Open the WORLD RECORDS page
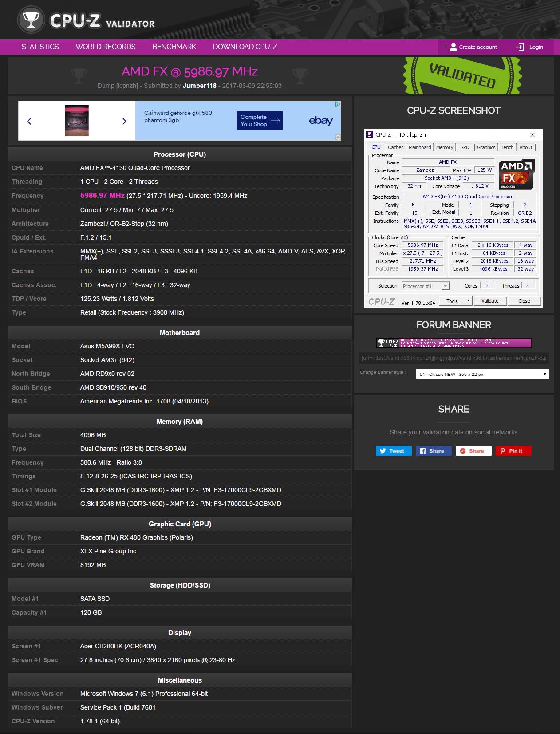The width and height of the screenshot is (560, 734). (106, 47)
